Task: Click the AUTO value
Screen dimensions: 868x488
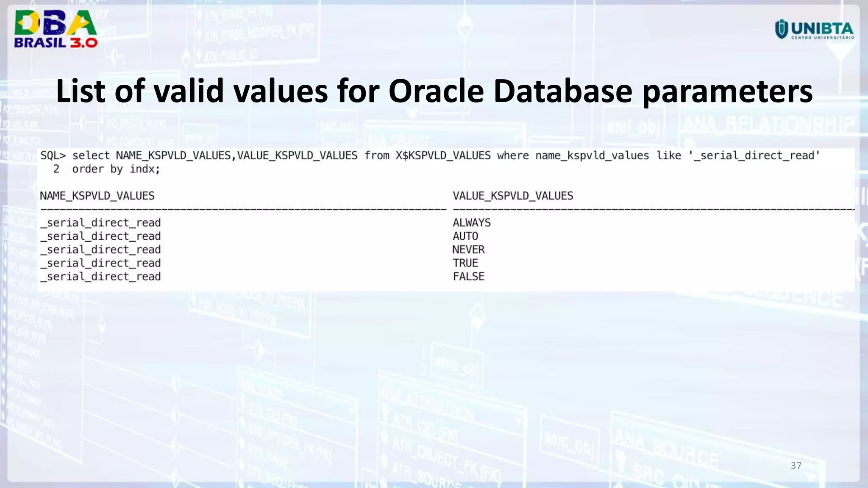Action: [465, 236]
